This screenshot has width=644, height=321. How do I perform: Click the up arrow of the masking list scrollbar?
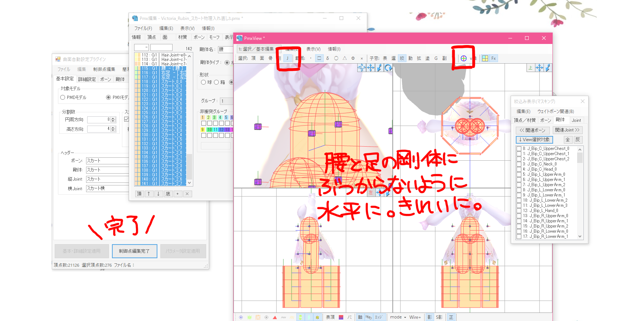pyautogui.click(x=580, y=149)
